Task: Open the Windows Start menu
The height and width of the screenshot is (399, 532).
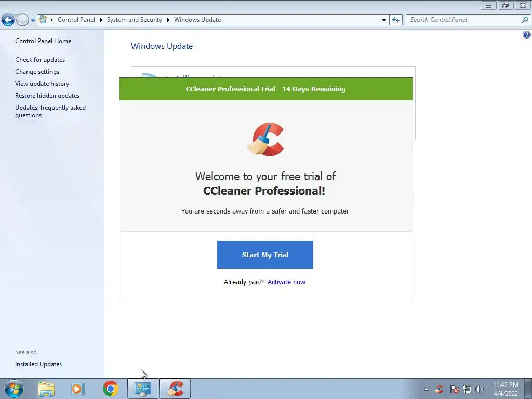Action: point(14,389)
